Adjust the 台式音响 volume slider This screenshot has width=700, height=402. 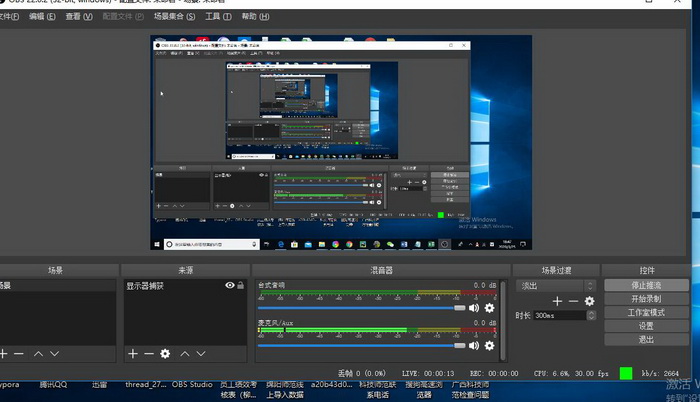tap(362, 308)
